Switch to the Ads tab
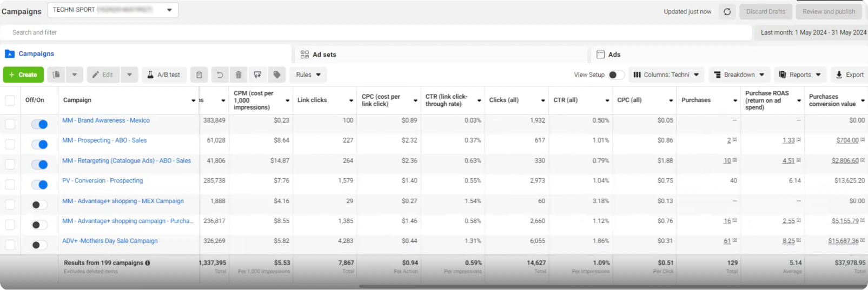This screenshot has height=290, width=868. coord(614,55)
